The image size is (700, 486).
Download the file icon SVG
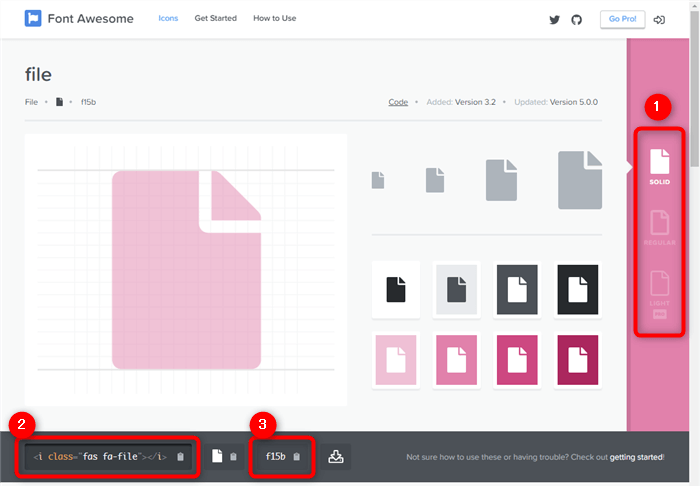click(x=336, y=457)
